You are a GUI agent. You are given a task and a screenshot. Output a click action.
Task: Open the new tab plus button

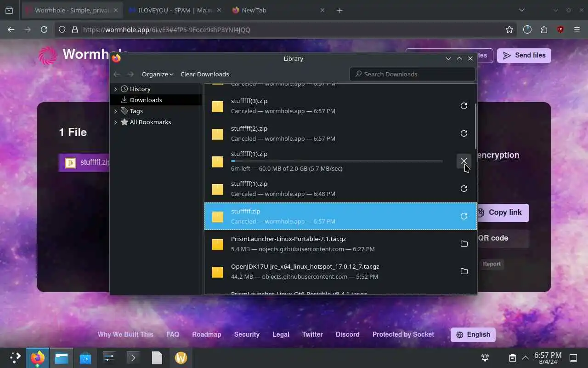339,10
